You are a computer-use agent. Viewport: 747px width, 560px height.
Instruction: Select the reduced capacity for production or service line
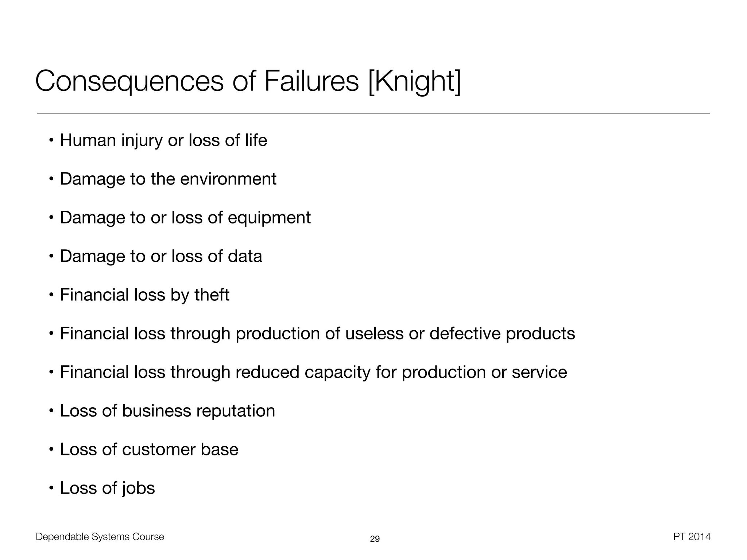[313, 372]
